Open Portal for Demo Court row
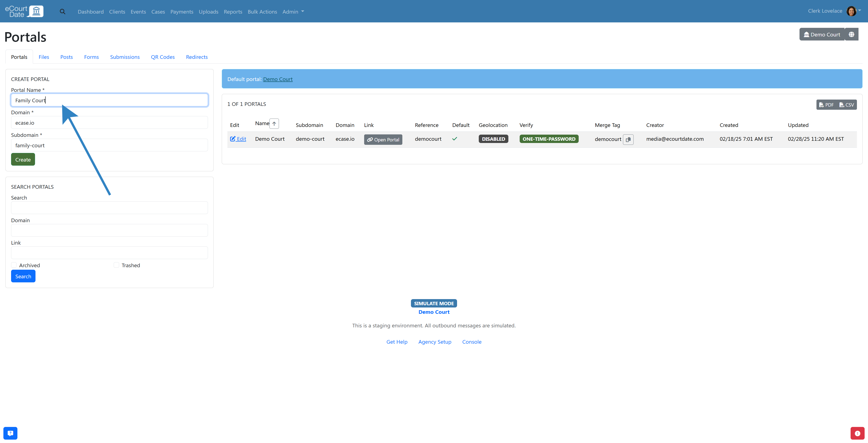Image resolution: width=868 pixels, height=443 pixels. pos(383,140)
